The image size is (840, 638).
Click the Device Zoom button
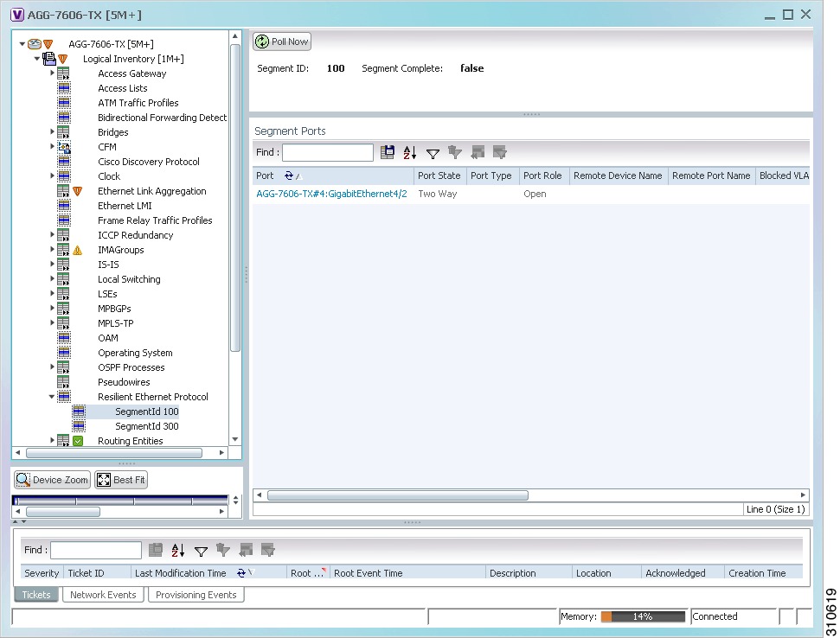pyautogui.click(x=53, y=480)
